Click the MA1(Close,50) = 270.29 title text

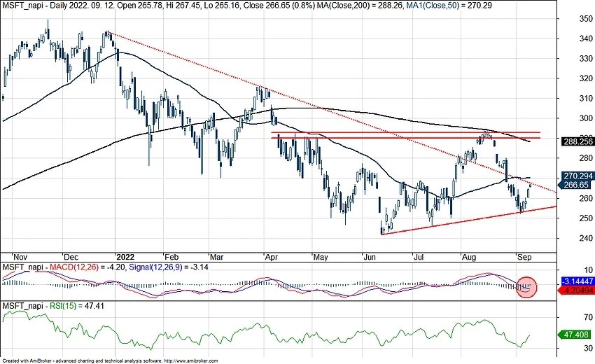(449, 6)
